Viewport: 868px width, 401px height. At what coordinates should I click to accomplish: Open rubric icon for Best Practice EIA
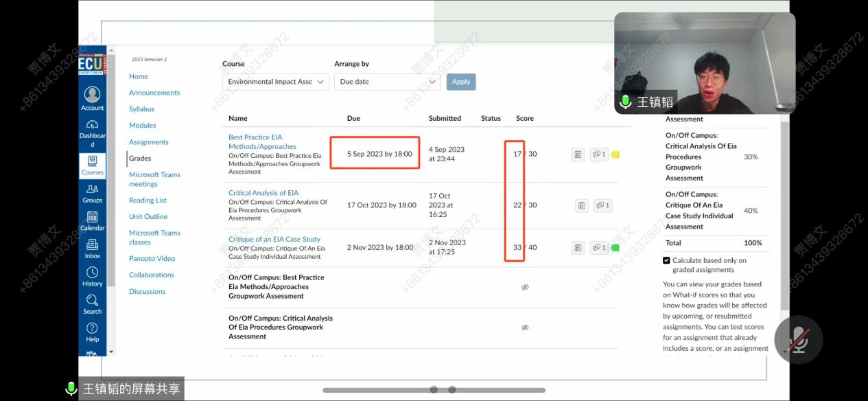pyautogui.click(x=578, y=154)
